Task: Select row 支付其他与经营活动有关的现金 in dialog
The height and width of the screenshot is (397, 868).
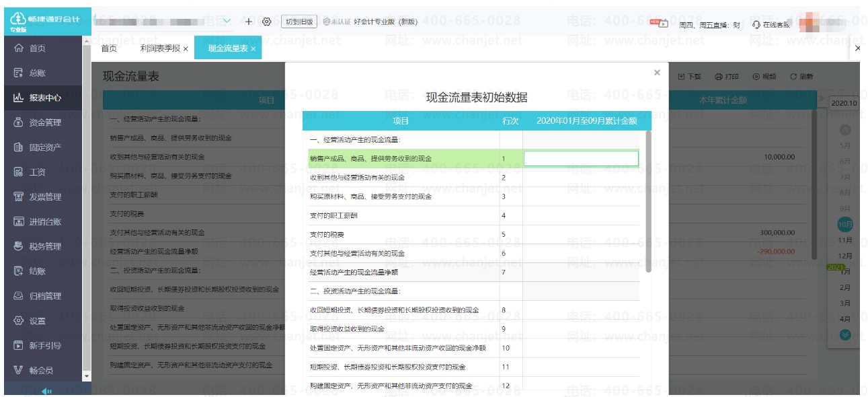Action: (x=473, y=254)
